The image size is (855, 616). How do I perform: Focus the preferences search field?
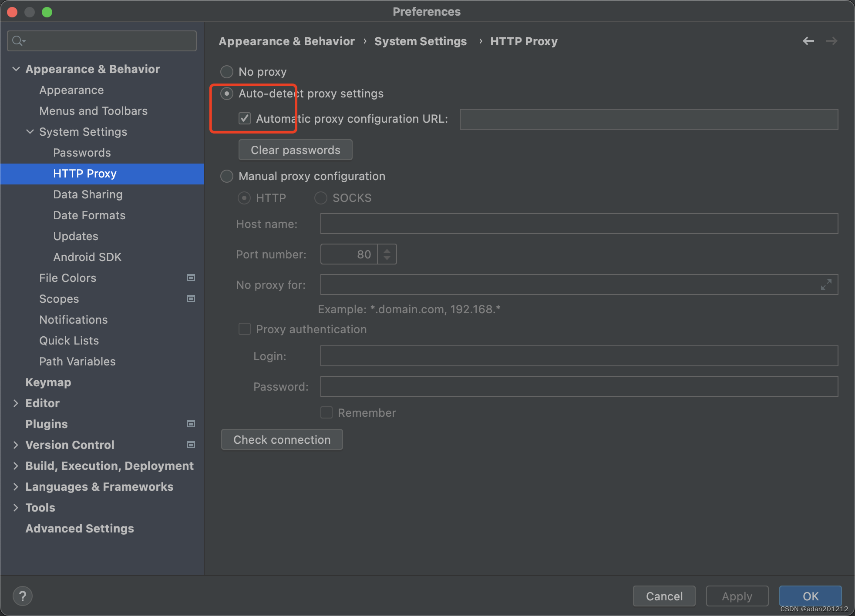coord(102,41)
